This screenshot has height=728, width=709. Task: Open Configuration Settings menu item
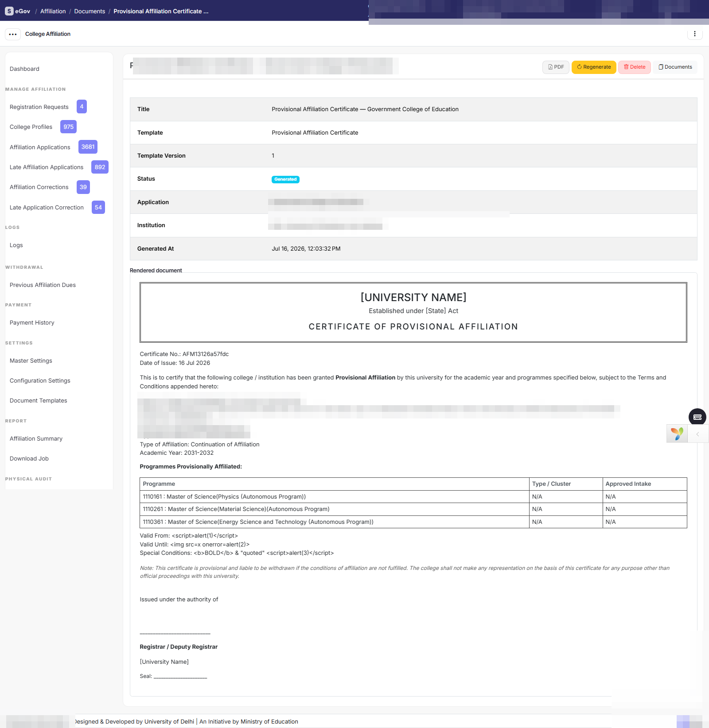pos(40,380)
